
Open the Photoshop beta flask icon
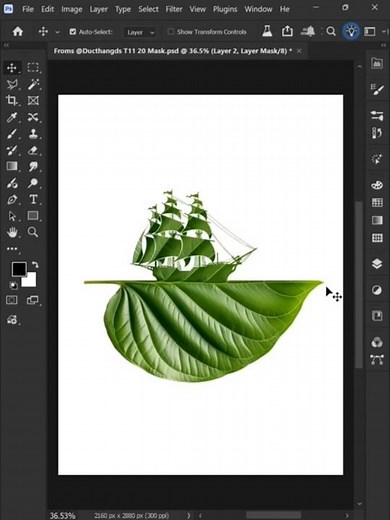pos(267,32)
